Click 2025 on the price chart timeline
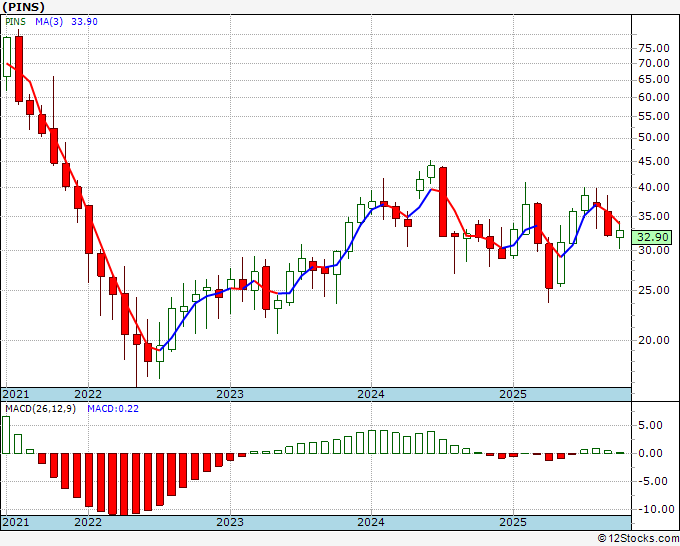This screenshot has width=680, height=546. pyautogui.click(x=513, y=394)
